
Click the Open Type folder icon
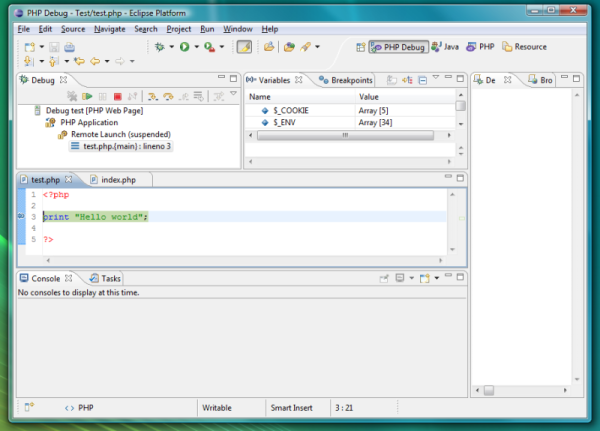pos(289,47)
